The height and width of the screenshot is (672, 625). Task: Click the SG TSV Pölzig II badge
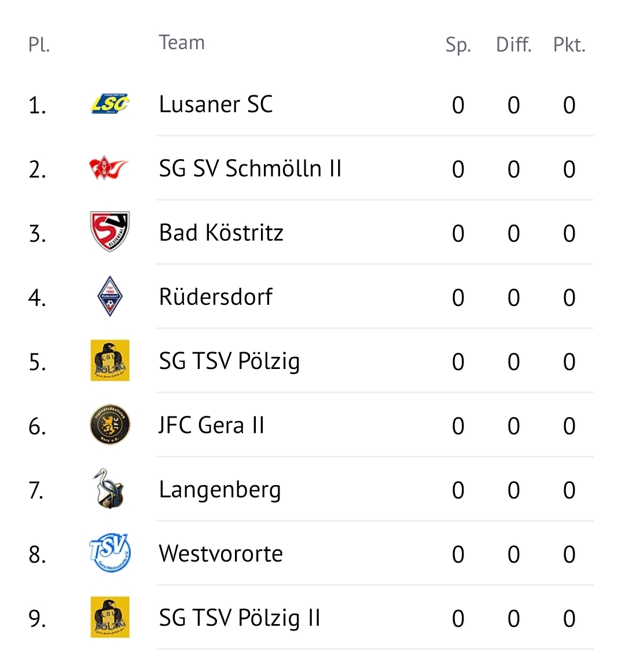(110, 617)
